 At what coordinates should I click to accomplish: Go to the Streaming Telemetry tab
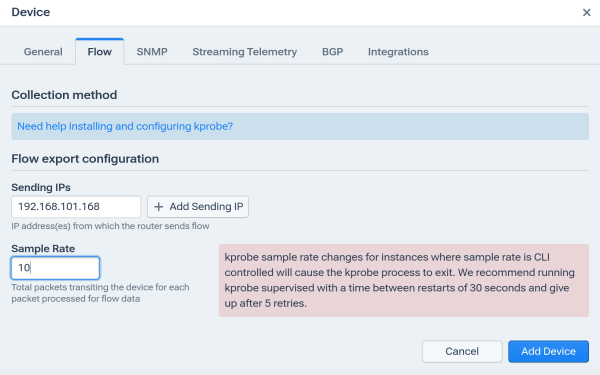pyautogui.click(x=245, y=52)
